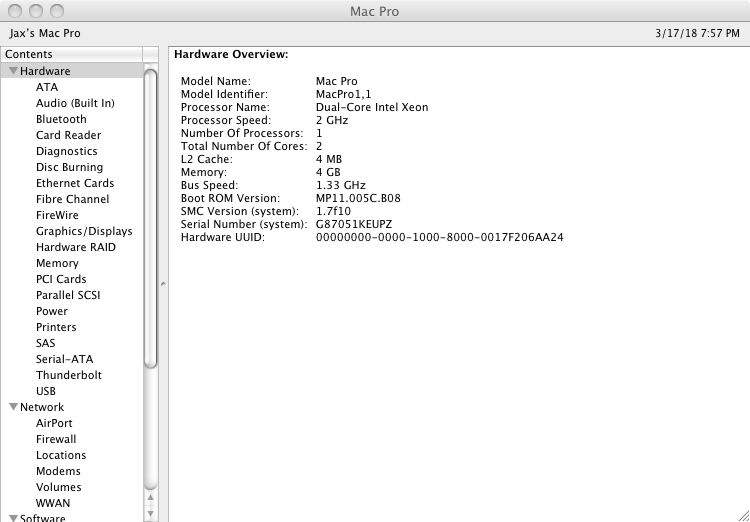
Task: Select Ethernet Cards entry
Action: pyautogui.click(x=75, y=183)
